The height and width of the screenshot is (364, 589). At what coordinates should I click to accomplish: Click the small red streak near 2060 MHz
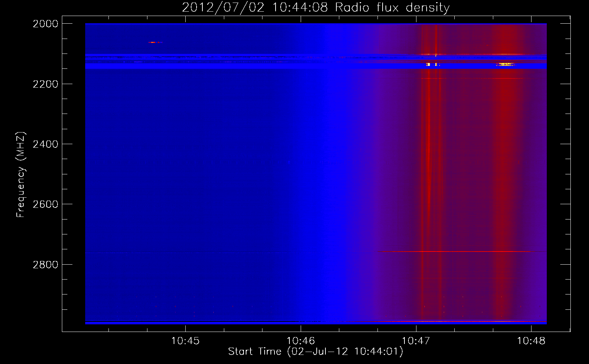coord(155,43)
